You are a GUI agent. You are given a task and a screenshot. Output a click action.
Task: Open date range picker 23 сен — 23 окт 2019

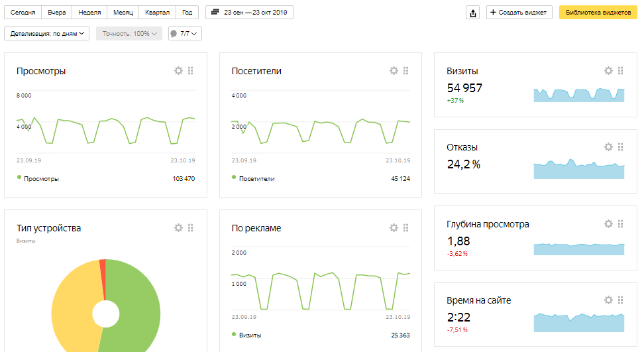click(x=249, y=13)
